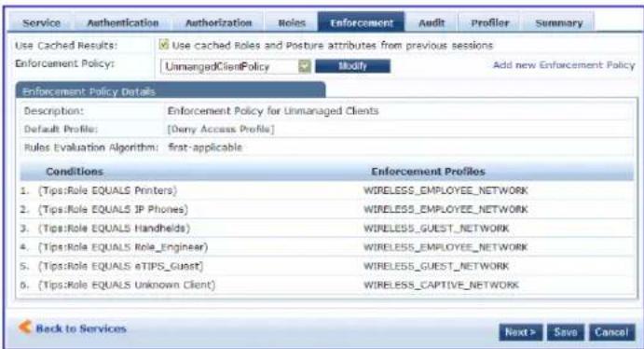
Task: Click the dropdown arrow beside UnmanagedClientPolicy
Action: pyautogui.click(x=305, y=66)
